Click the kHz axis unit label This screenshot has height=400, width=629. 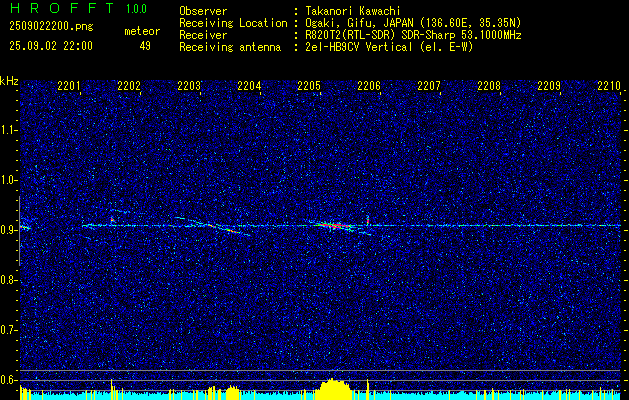point(9,81)
